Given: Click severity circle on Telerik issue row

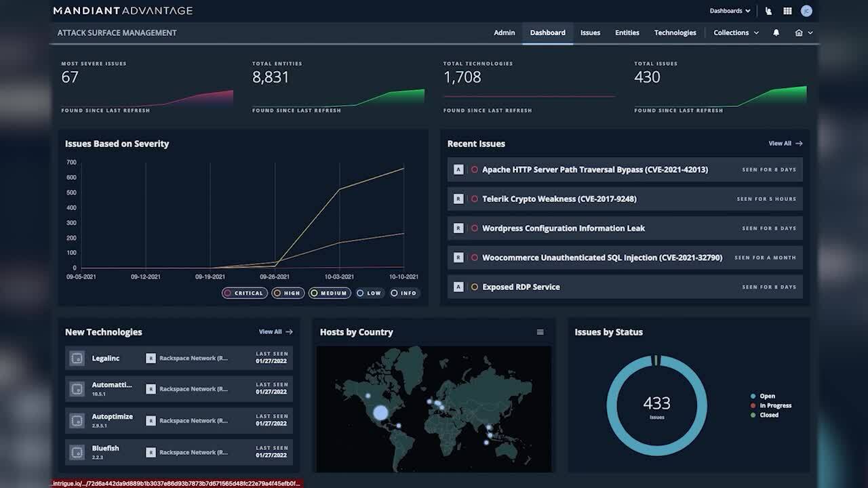Looking at the screenshot, I should [475, 199].
